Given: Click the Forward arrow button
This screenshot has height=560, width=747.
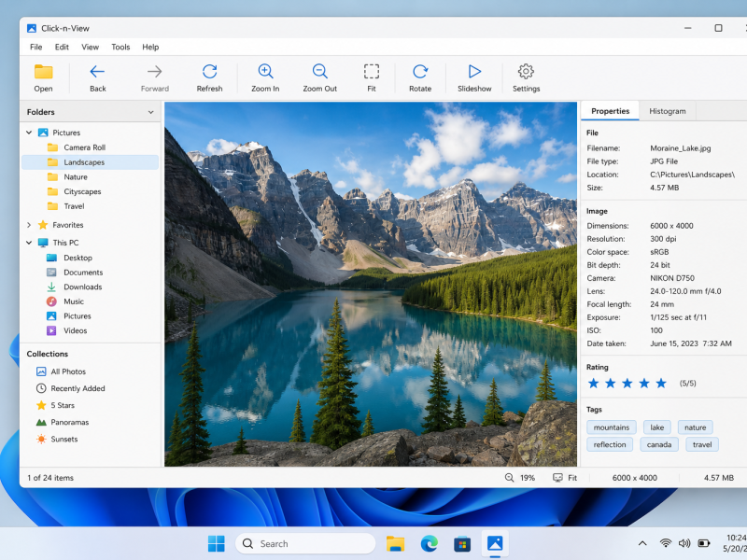Looking at the screenshot, I should (x=154, y=78).
